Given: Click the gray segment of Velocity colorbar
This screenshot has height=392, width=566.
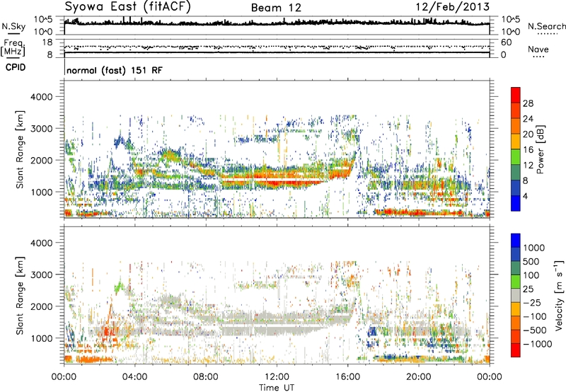Looking at the screenshot, I should pos(516,295).
